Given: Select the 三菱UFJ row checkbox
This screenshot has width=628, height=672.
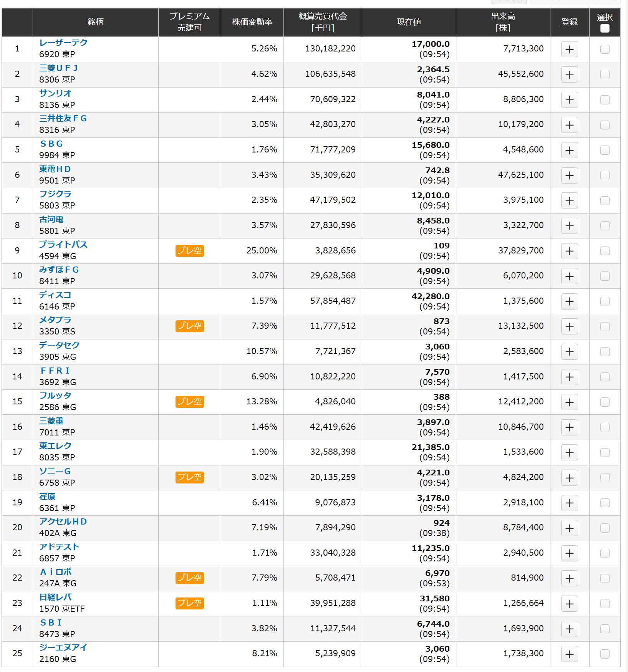Looking at the screenshot, I should 605,74.
